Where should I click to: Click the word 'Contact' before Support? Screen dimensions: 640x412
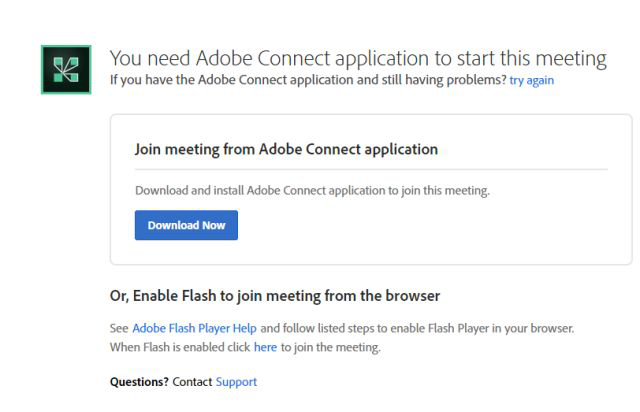point(192,382)
